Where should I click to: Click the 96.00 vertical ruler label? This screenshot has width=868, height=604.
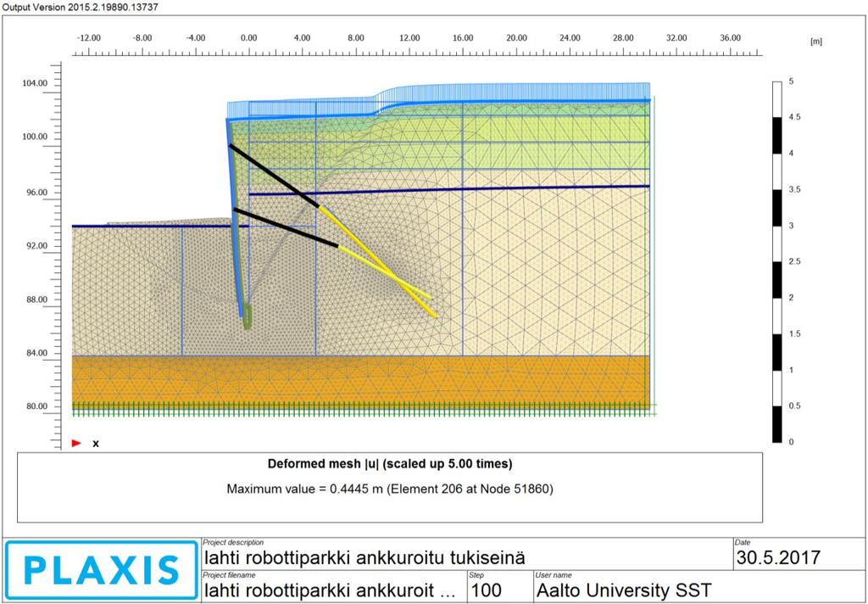coord(37,193)
